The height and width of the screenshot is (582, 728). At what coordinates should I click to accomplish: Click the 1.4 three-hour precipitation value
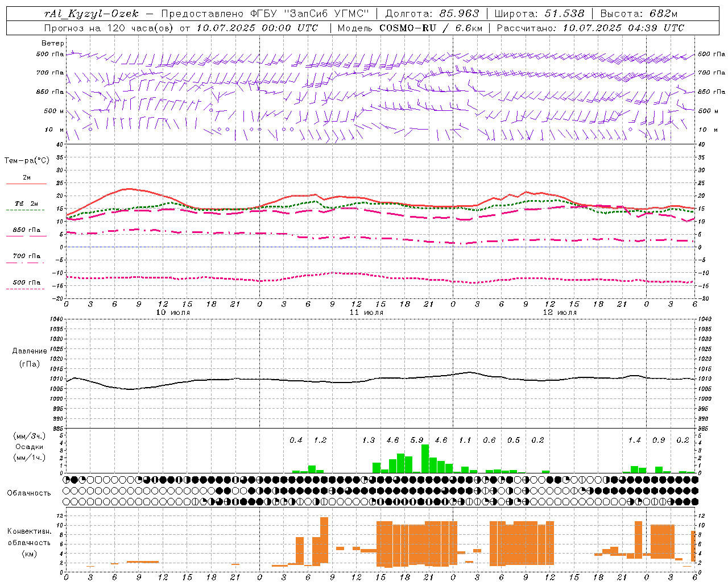tap(634, 440)
